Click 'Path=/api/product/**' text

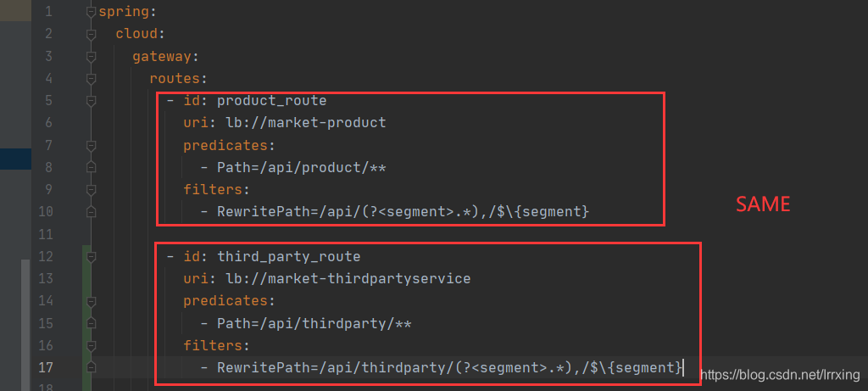coord(301,167)
